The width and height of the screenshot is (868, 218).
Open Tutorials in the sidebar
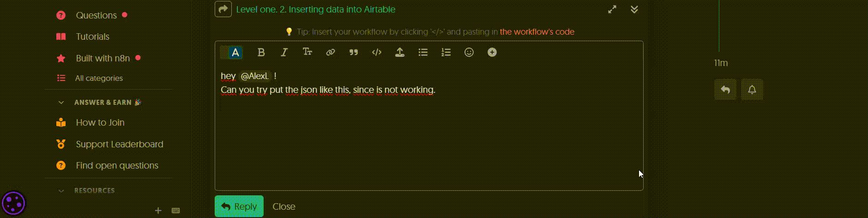point(93,36)
